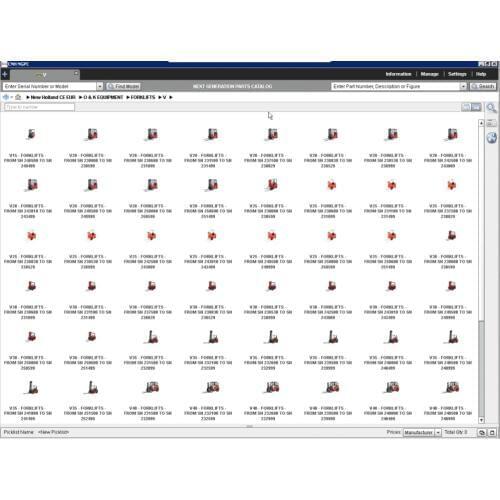Image resolution: width=500 pixels, height=500 pixels.
Task: Open the globe icon in right sidebar
Action: pyautogui.click(x=492, y=138)
